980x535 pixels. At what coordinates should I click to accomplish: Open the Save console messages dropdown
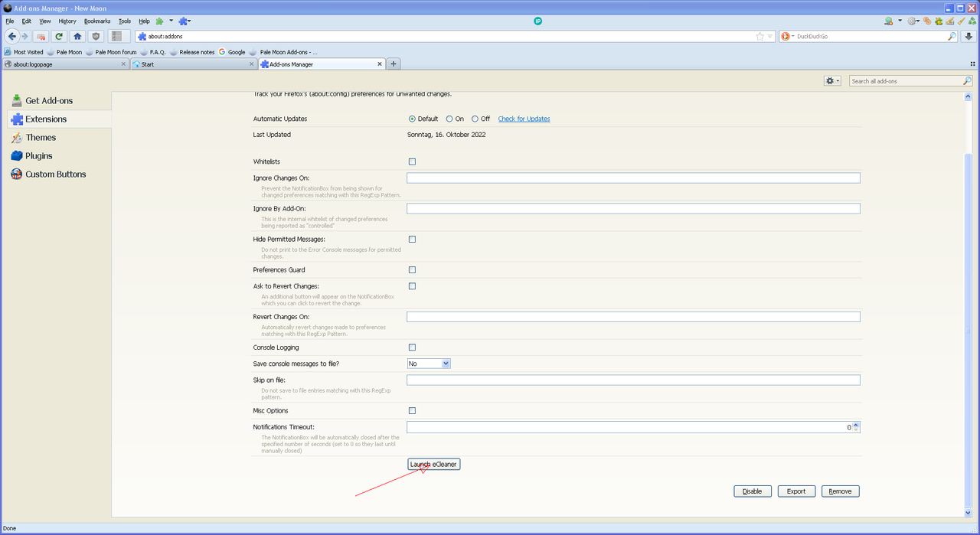coord(429,364)
